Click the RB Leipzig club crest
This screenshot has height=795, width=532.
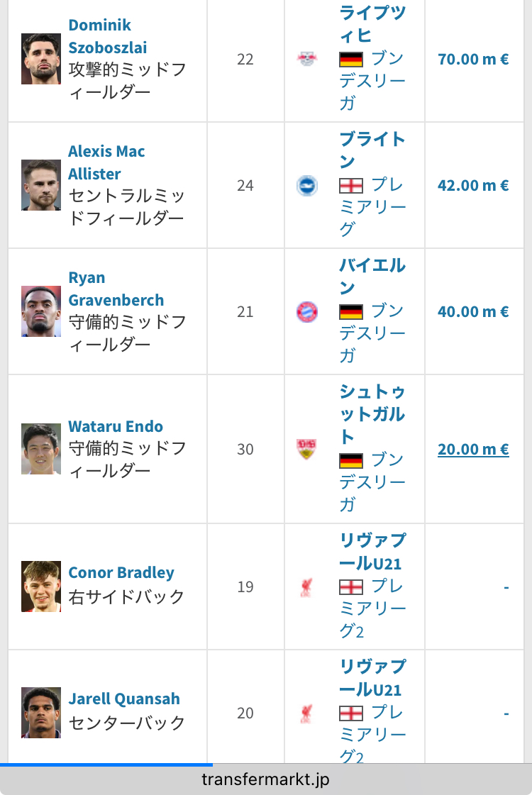[307, 59]
